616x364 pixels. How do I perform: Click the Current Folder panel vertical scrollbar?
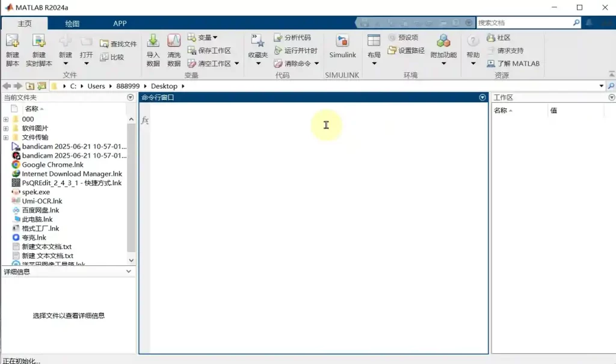click(x=131, y=187)
